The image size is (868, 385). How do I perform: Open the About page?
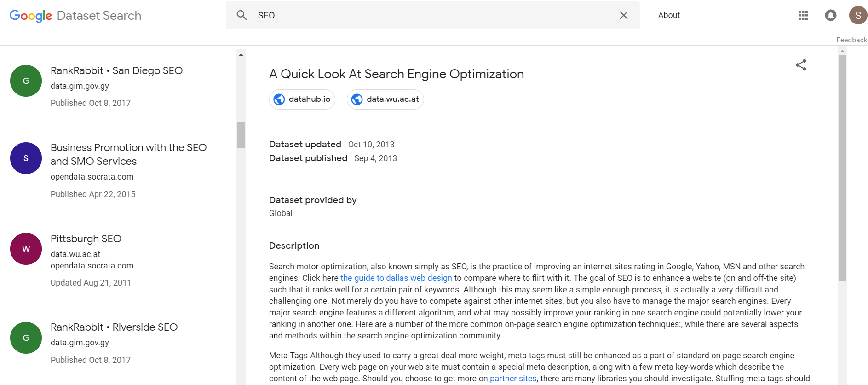[668, 15]
